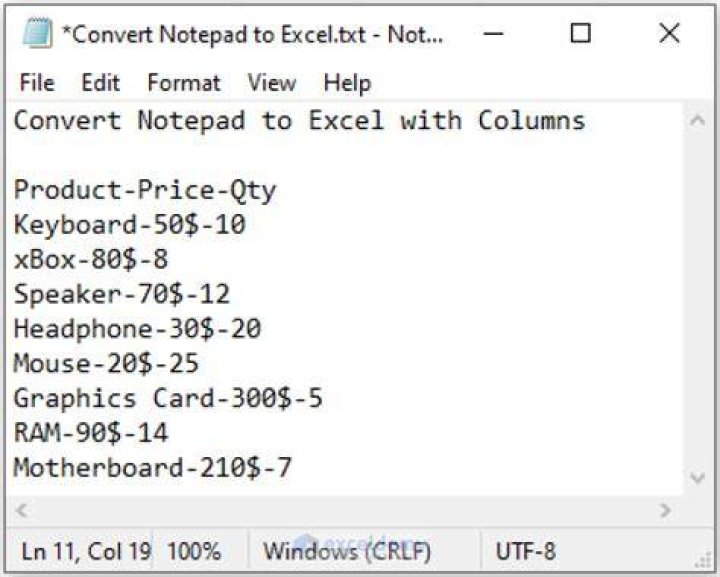
Task: Click the Keyboard-50$-10 text line
Action: 130,224
